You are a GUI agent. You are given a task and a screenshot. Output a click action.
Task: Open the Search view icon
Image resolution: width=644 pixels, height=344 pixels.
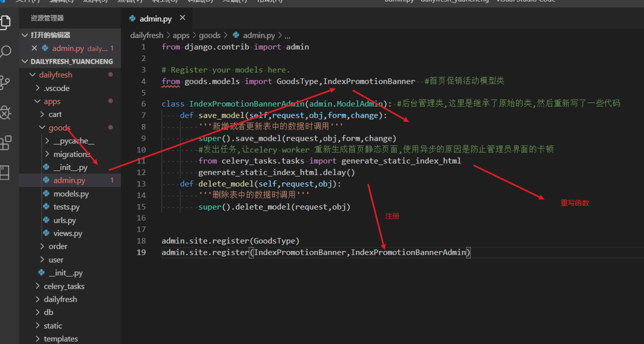pyautogui.click(x=5, y=51)
